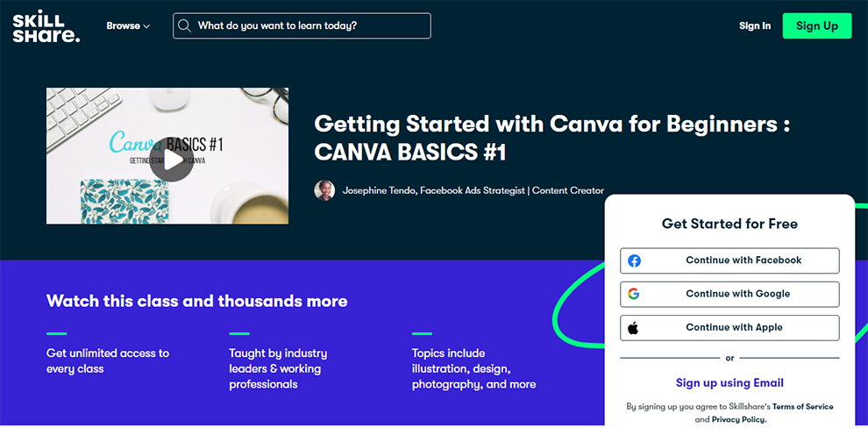Play the Canva Basics video
The width and height of the screenshot is (868, 428).
tap(171, 160)
